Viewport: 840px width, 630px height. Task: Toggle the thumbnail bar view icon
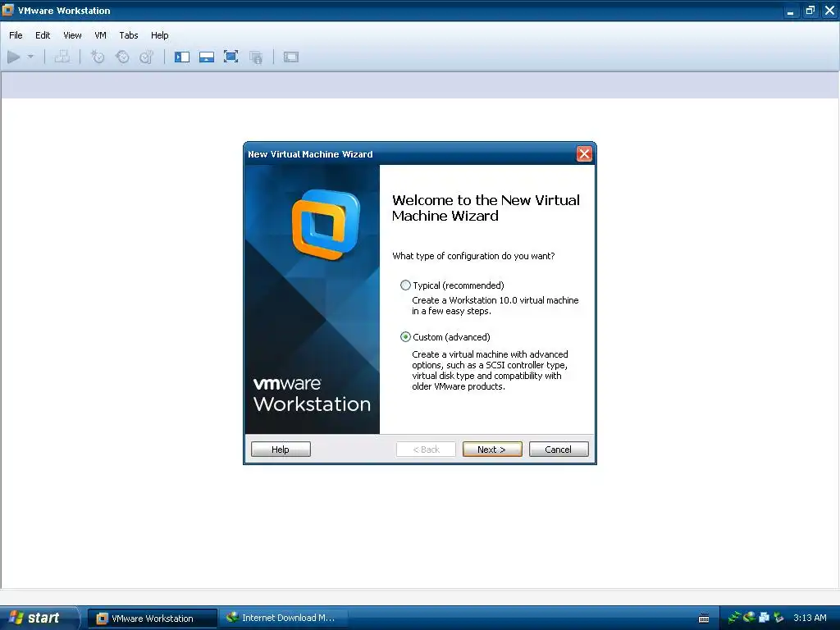(207, 57)
